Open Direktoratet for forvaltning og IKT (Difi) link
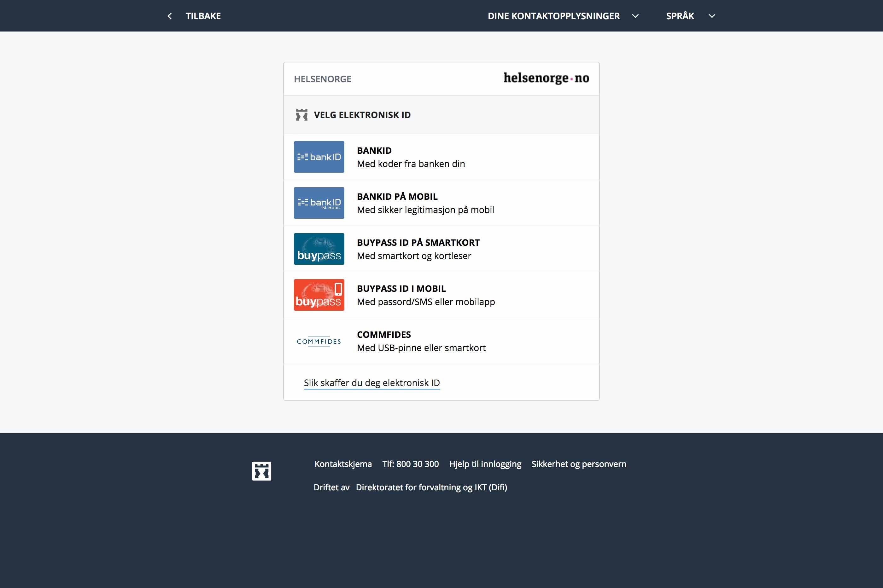883x588 pixels. click(431, 487)
